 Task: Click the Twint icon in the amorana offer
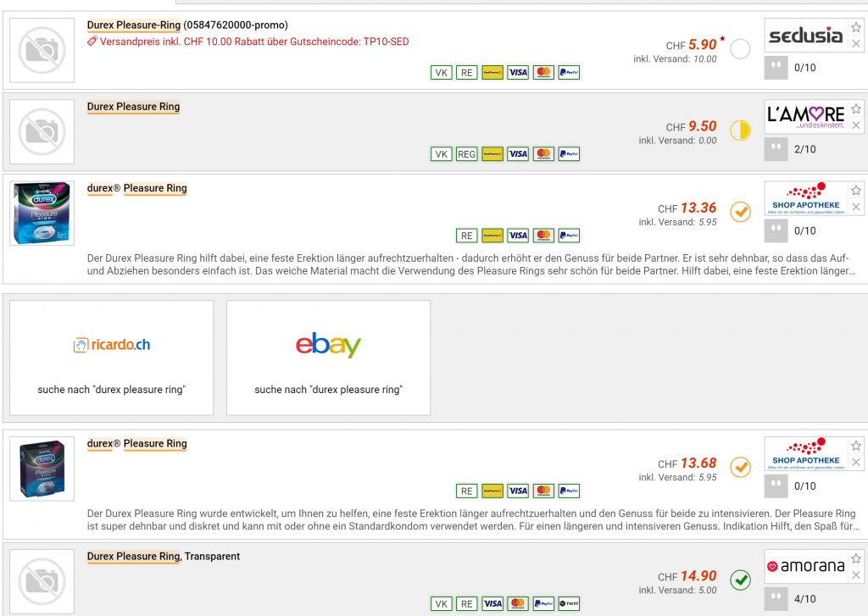click(569, 604)
